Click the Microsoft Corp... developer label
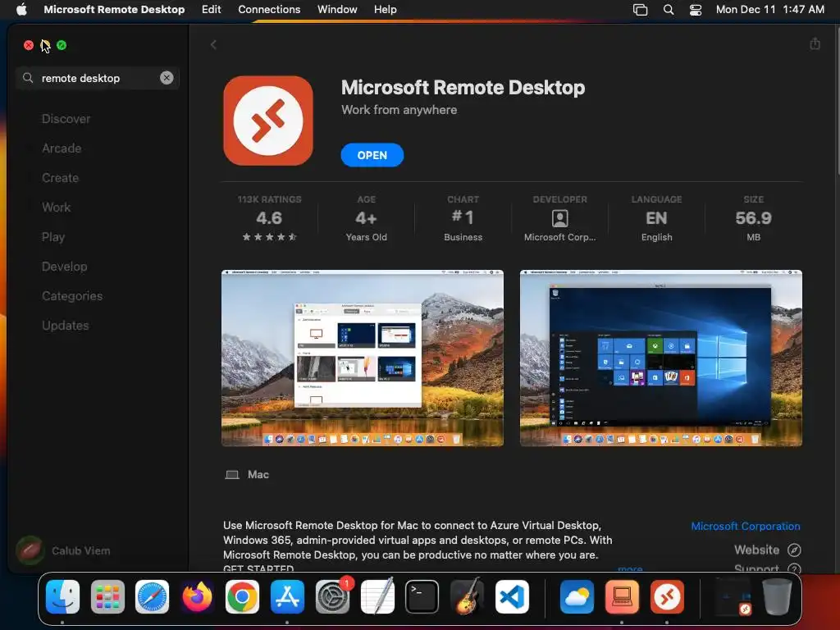The width and height of the screenshot is (840, 630). [x=559, y=237]
